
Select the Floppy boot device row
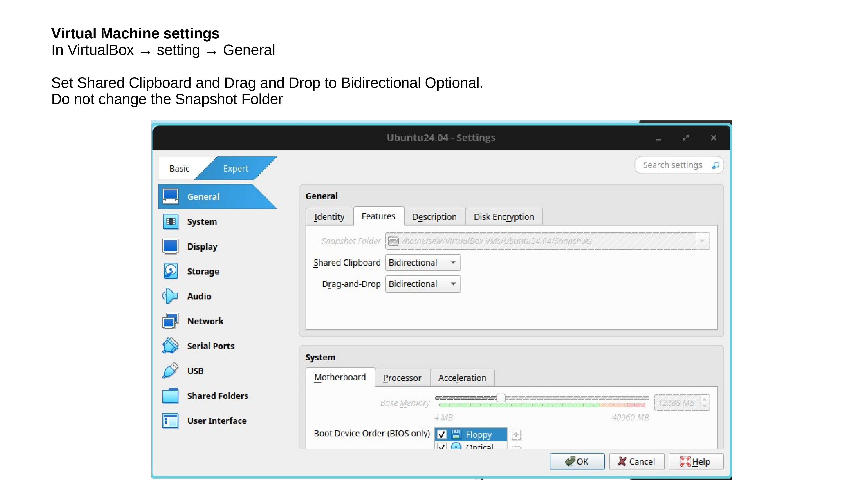[x=471, y=434]
